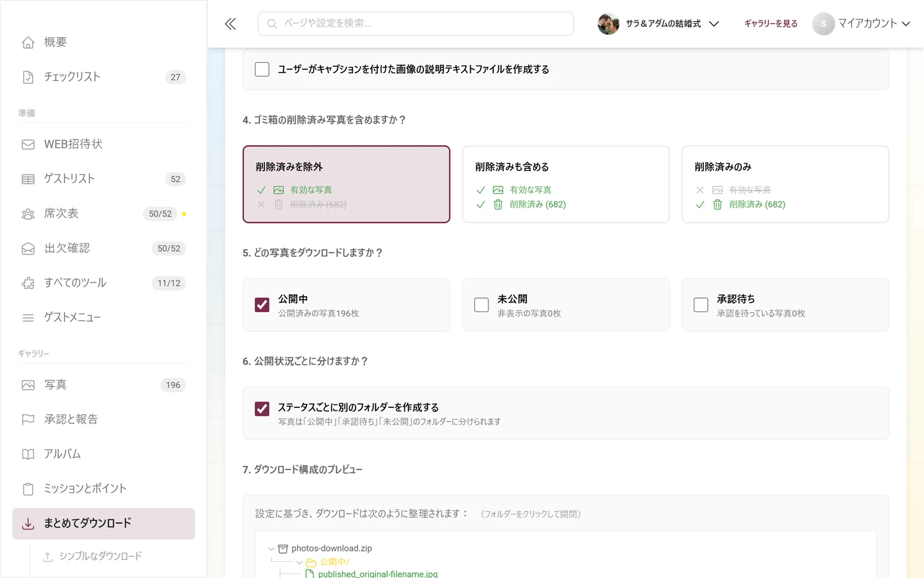Click photos-download.zip file name
Viewport: 924px width, 578px height.
(x=332, y=549)
